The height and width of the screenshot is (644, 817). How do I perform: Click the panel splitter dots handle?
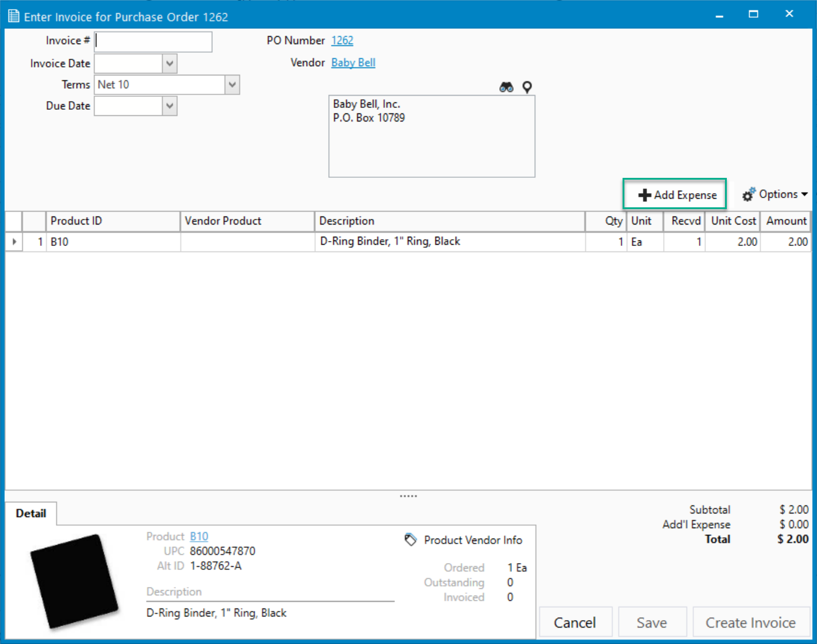(408, 496)
